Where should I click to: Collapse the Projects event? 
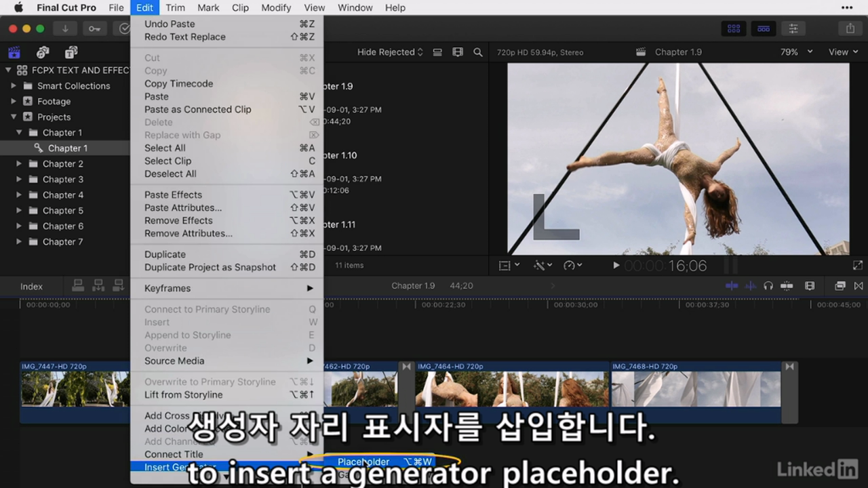click(14, 117)
